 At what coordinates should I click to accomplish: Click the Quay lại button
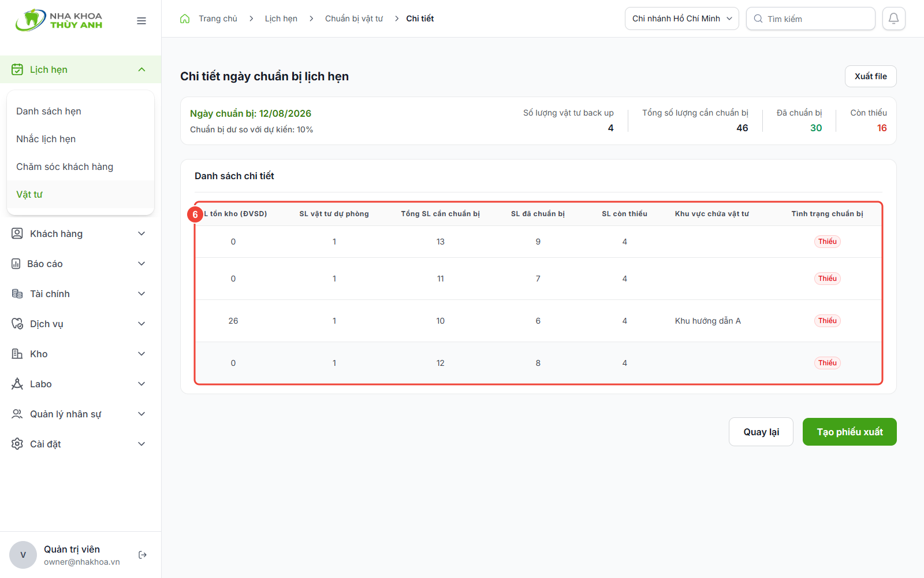click(761, 432)
